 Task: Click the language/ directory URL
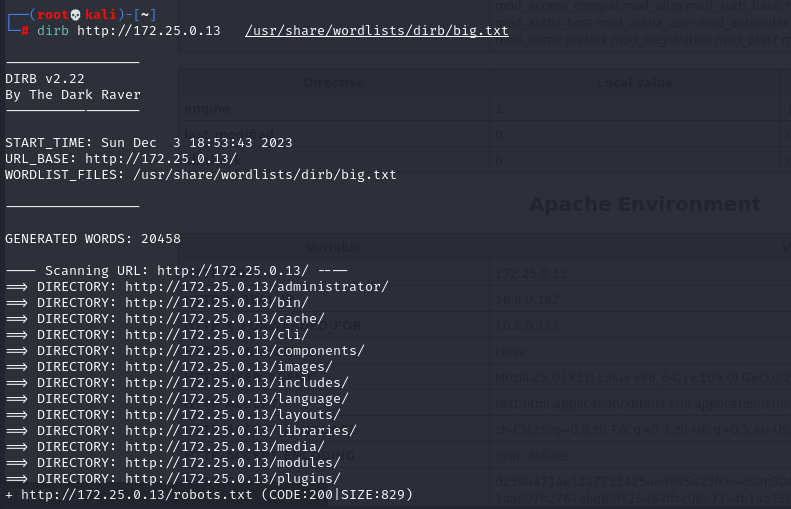237,399
